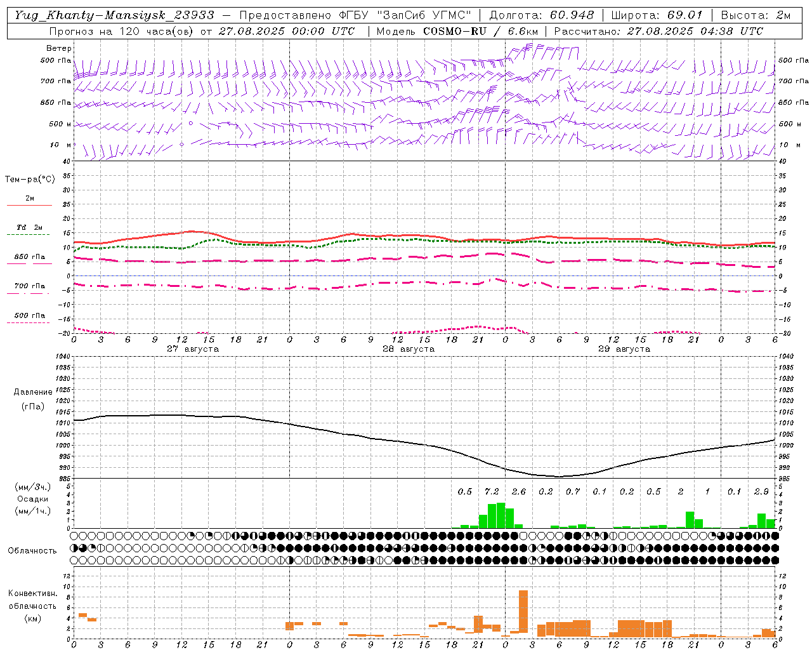Viewport: 812px width, 650px height.
Task: Click the Облачность cloud cover label
Action: (x=32, y=551)
